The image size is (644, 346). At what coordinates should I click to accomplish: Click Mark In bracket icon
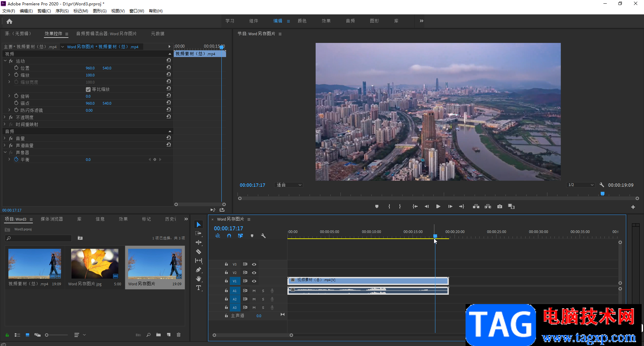tap(389, 207)
